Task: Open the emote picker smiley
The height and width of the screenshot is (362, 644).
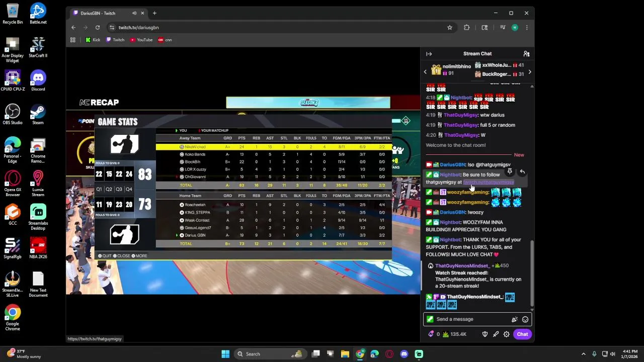Action: [x=525, y=319]
